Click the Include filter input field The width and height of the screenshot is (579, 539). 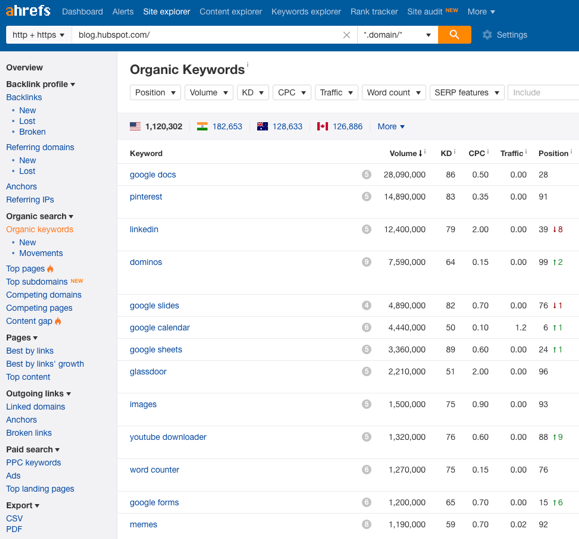(x=544, y=92)
